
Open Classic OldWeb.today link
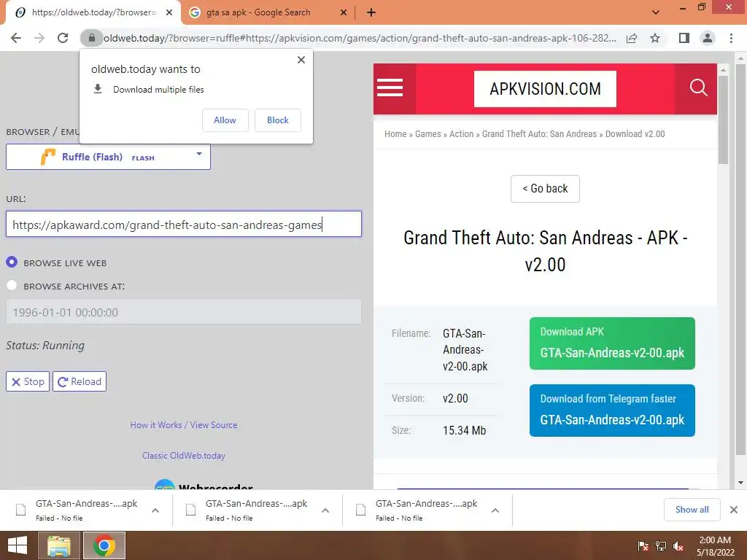tap(184, 456)
